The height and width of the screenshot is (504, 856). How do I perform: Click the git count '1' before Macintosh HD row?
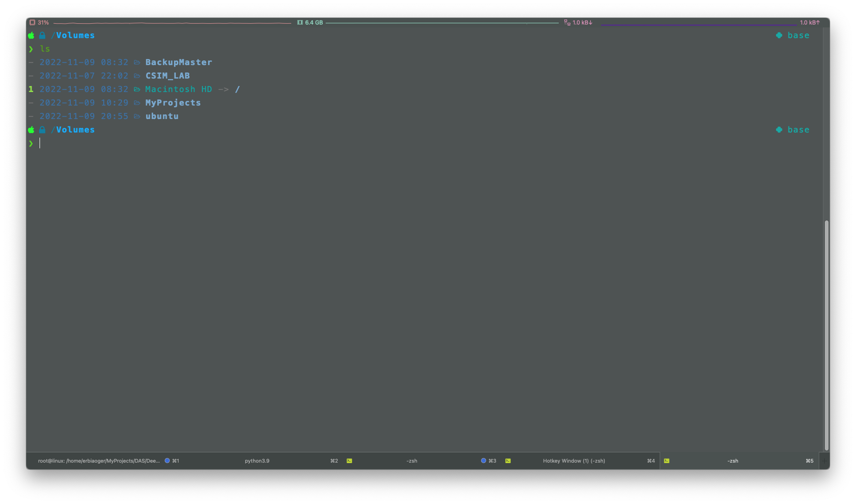pyautogui.click(x=31, y=89)
